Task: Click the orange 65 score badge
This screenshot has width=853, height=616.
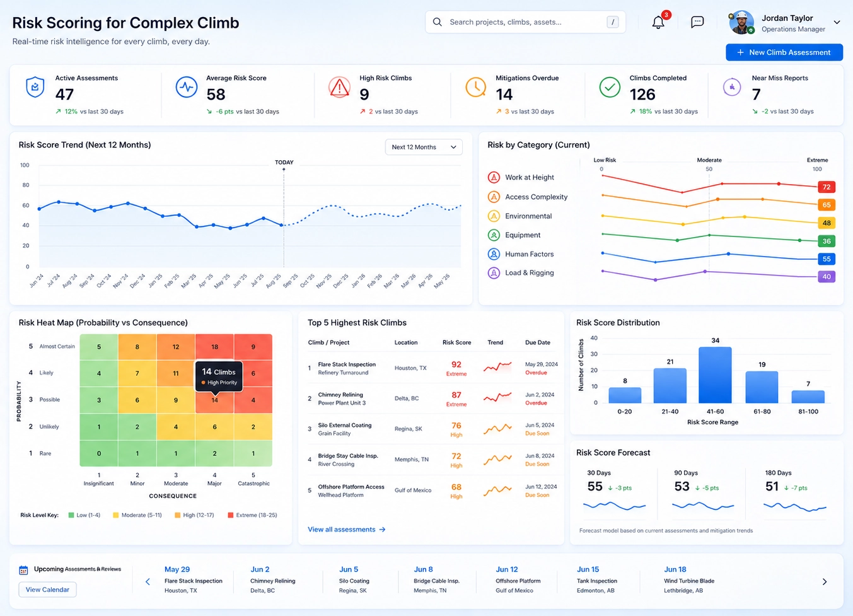Action: [827, 205]
